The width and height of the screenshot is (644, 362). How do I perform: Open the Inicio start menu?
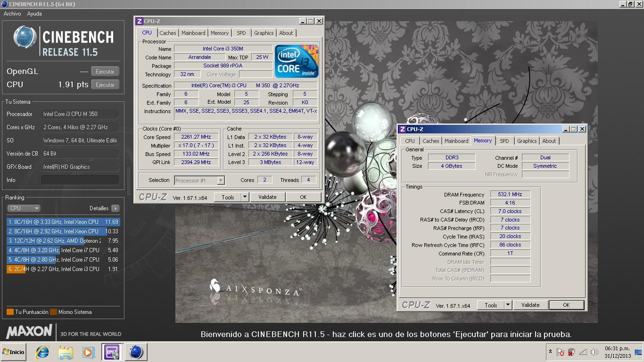pos(13,352)
